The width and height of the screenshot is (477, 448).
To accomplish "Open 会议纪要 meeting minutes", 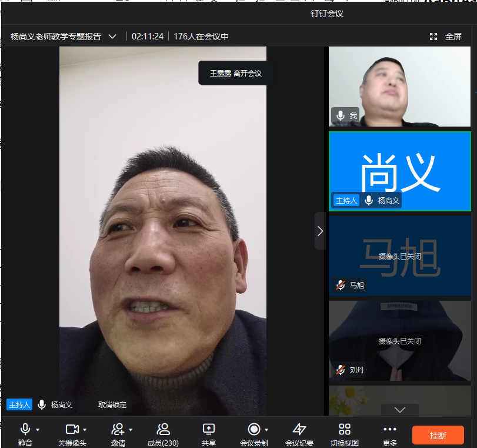I will tap(299, 429).
